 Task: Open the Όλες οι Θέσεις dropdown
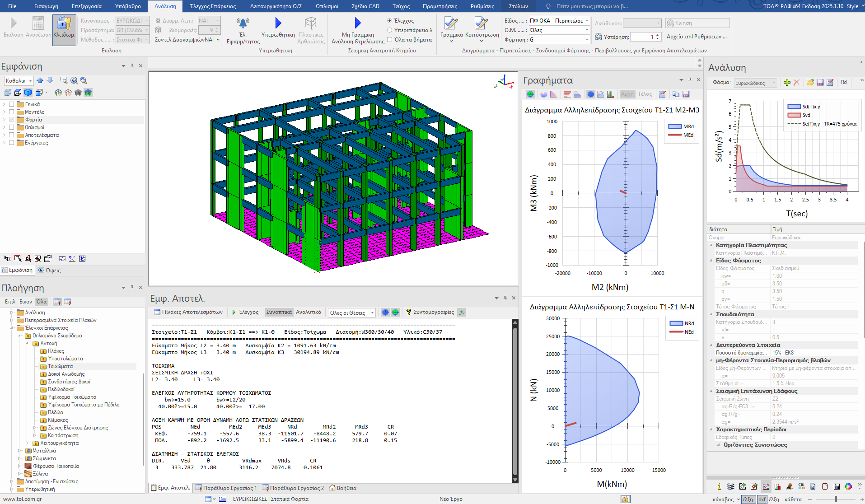pos(372,313)
